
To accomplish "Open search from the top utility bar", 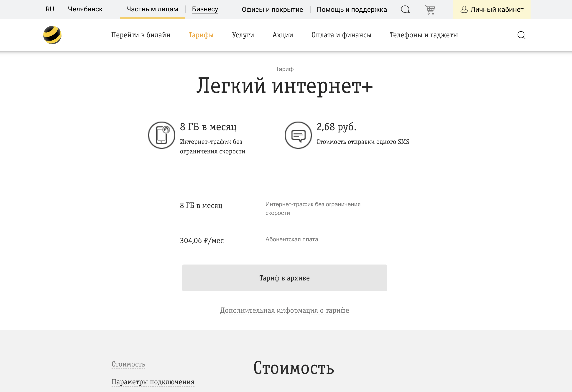I will [x=405, y=10].
